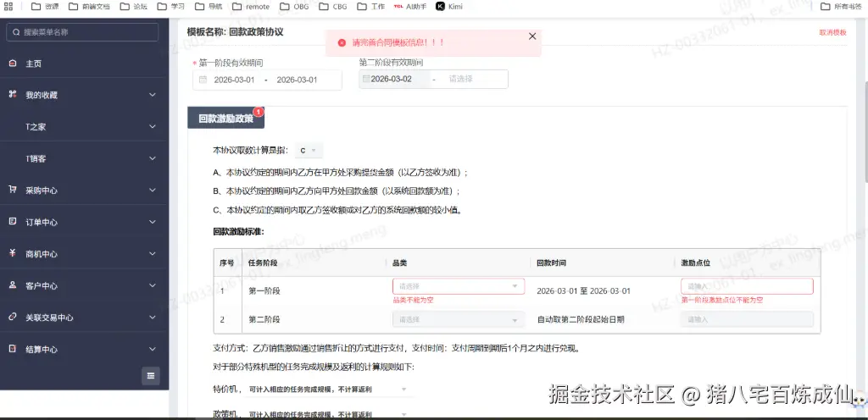Click the first-stage start date 2026-03-01
This screenshot has height=420, width=868.
coord(235,80)
